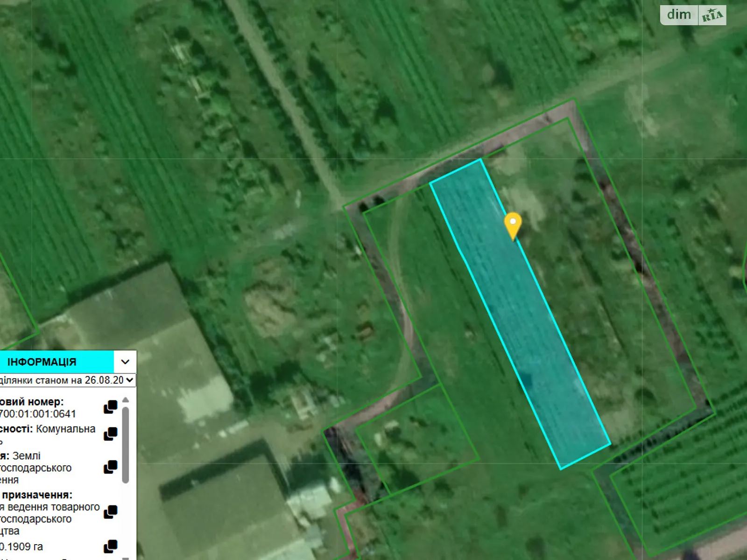747x560 pixels.
Task: Copy the cadastral number 0641 value
Action: [x=111, y=407]
